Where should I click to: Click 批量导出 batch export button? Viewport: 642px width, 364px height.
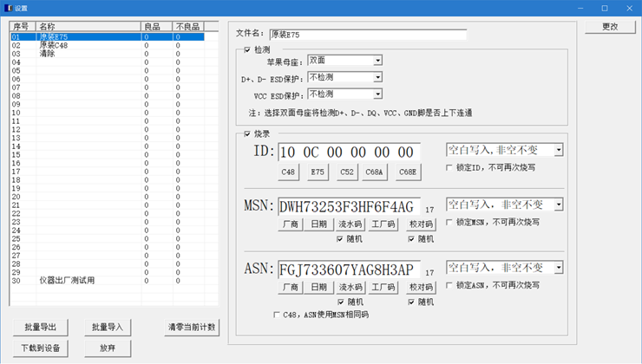[x=41, y=327]
